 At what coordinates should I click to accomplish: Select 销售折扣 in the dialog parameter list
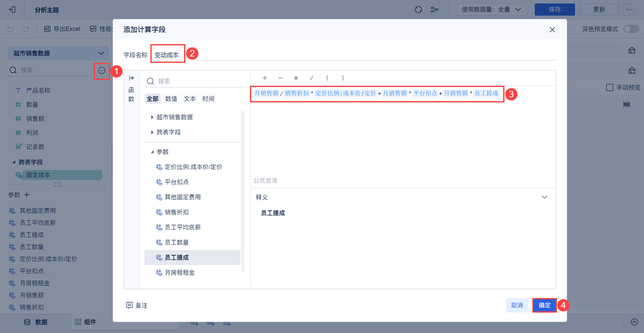(192, 212)
